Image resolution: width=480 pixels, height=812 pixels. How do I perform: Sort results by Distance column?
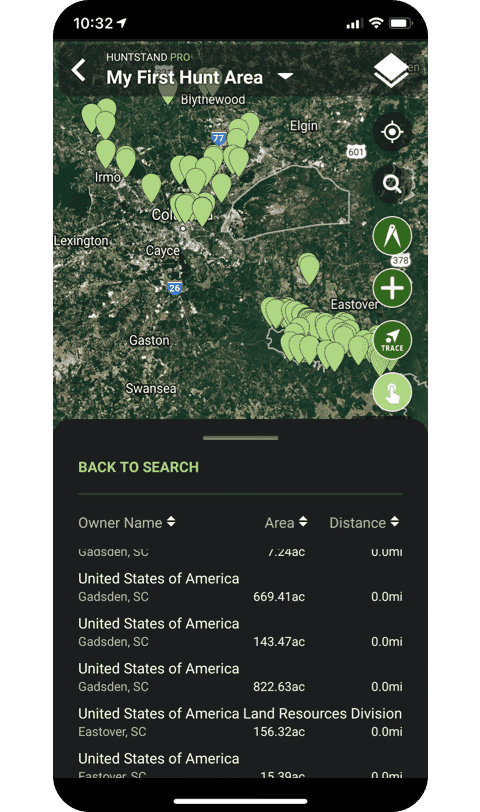[x=365, y=523]
